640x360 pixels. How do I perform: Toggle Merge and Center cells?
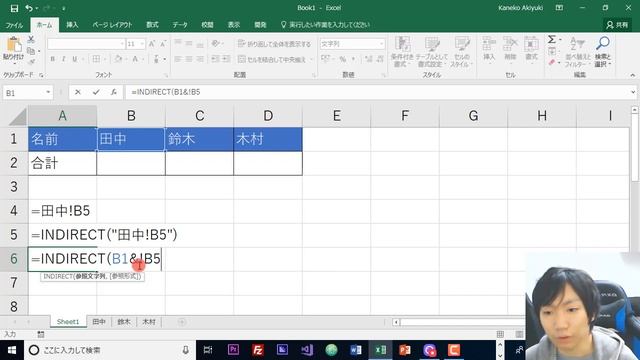click(x=272, y=60)
